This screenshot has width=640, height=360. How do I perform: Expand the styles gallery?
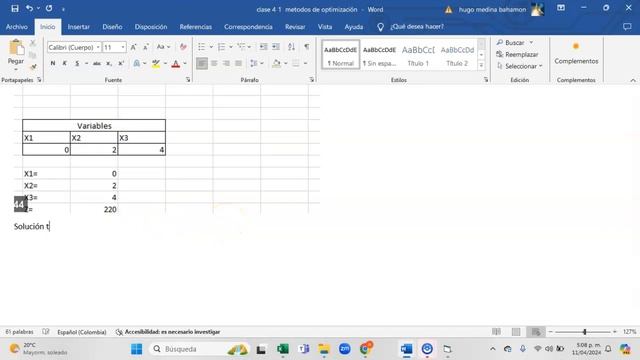pos(482,65)
